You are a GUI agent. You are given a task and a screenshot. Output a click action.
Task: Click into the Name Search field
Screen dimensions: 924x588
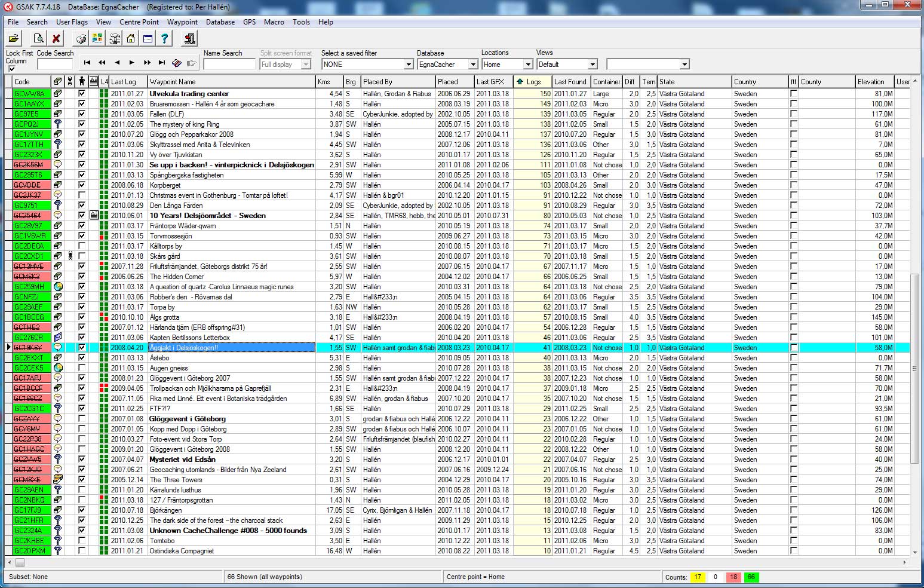[229, 65]
